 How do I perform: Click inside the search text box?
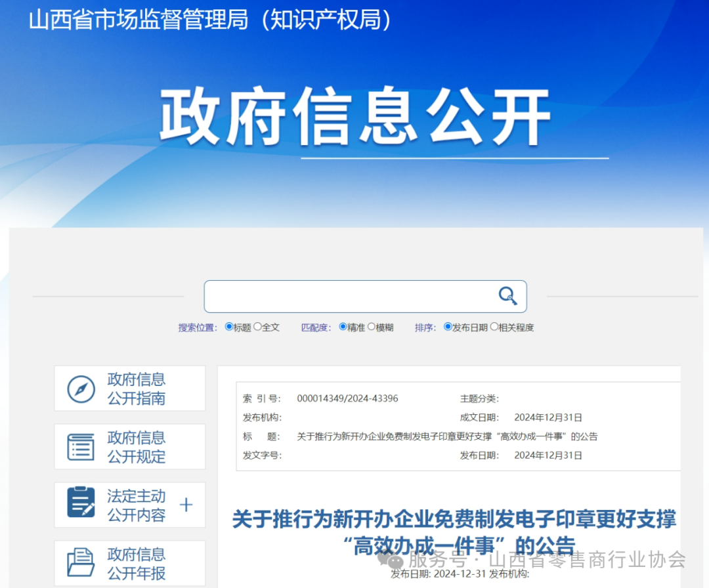(348, 297)
